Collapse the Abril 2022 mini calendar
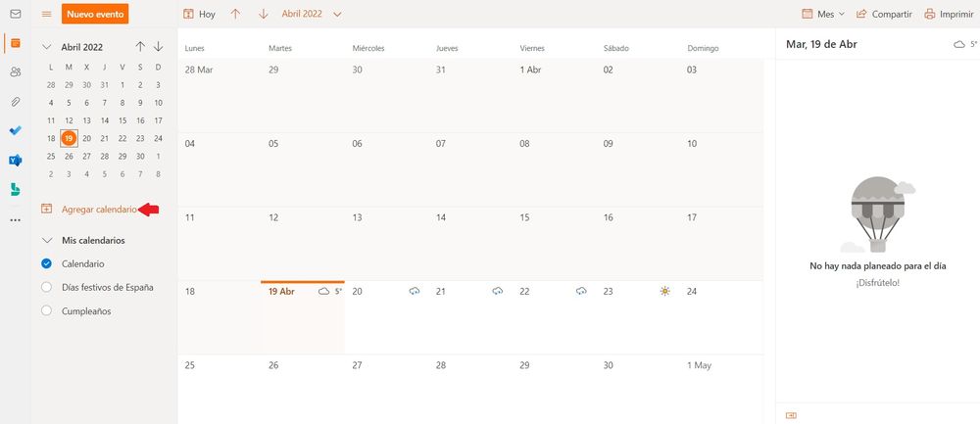This screenshot has width=980, height=424. click(x=47, y=47)
